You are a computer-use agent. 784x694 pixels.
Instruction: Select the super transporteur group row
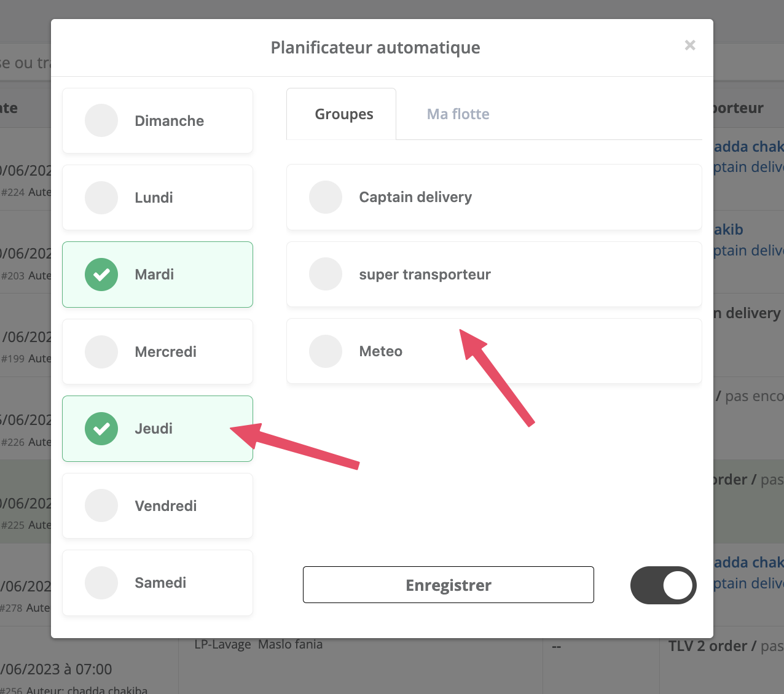tap(494, 274)
